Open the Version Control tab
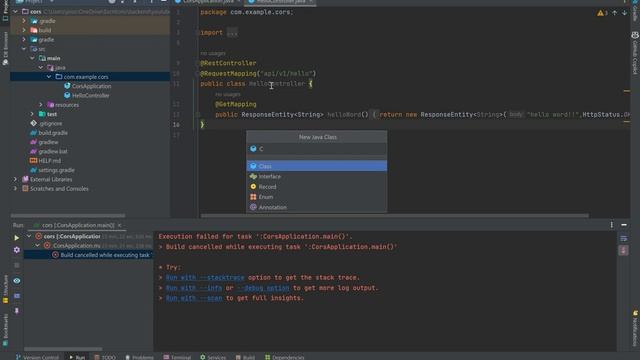640x360 pixels. (x=38, y=357)
